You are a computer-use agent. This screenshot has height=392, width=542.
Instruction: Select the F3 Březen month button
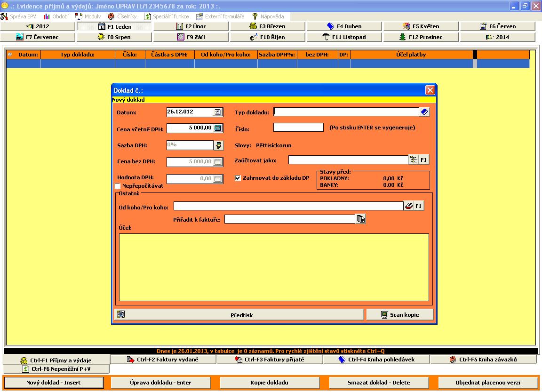pyautogui.click(x=268, y=26)
